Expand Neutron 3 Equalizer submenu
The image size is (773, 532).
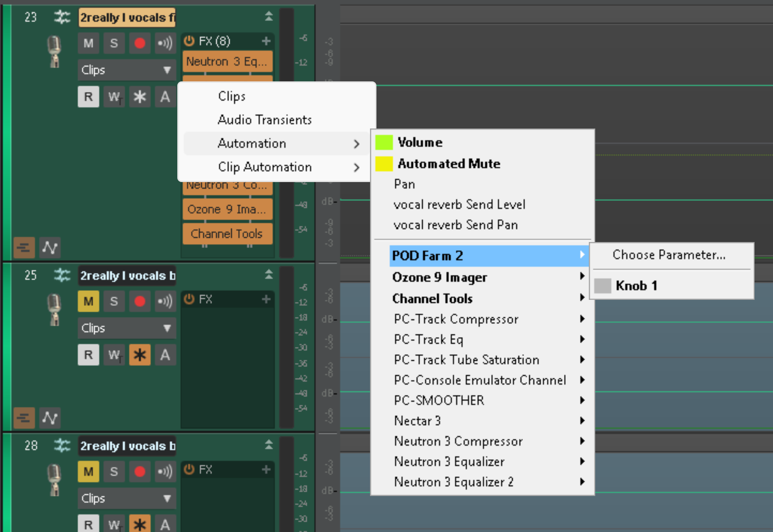click(489, 462)
